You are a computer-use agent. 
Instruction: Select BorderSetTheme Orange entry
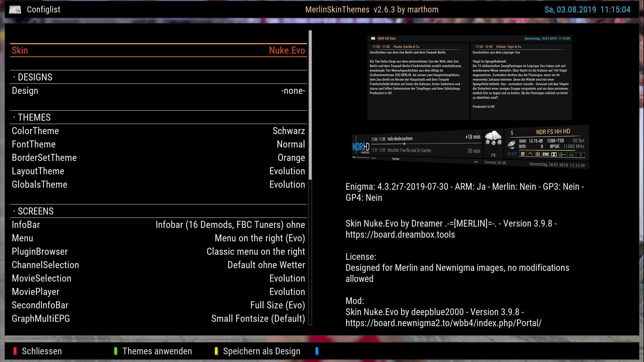pos(158,158)
